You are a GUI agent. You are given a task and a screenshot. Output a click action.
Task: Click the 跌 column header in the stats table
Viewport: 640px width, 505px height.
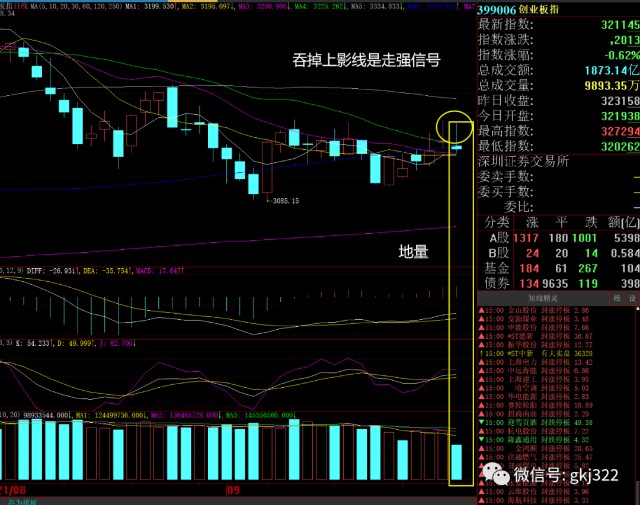point(591,222)
